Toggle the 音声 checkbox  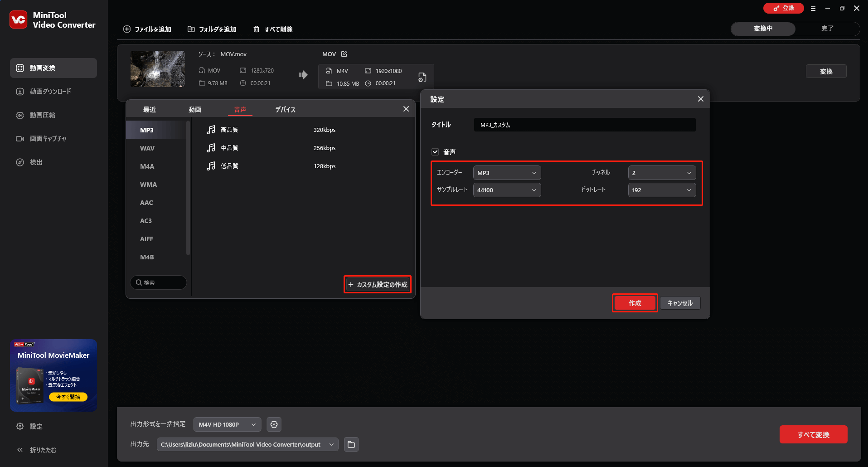435,152
